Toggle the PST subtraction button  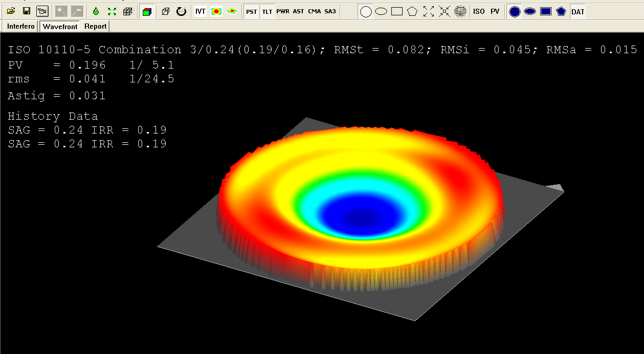(251, 11)
